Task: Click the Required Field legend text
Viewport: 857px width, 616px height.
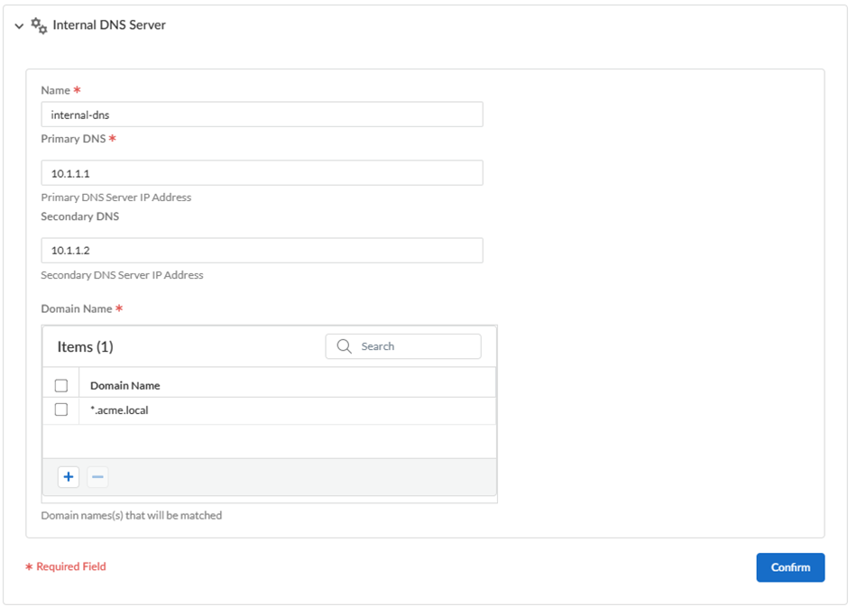Action: 71,566
